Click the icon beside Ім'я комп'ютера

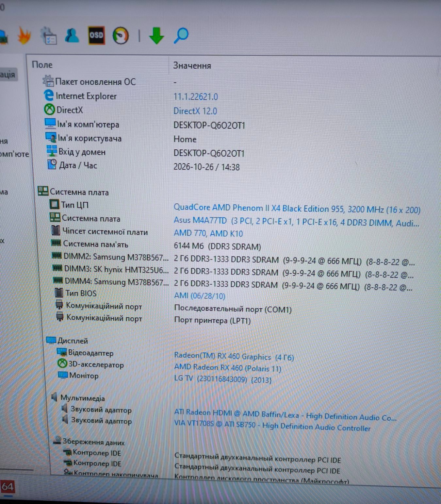(x=50, y=124)
